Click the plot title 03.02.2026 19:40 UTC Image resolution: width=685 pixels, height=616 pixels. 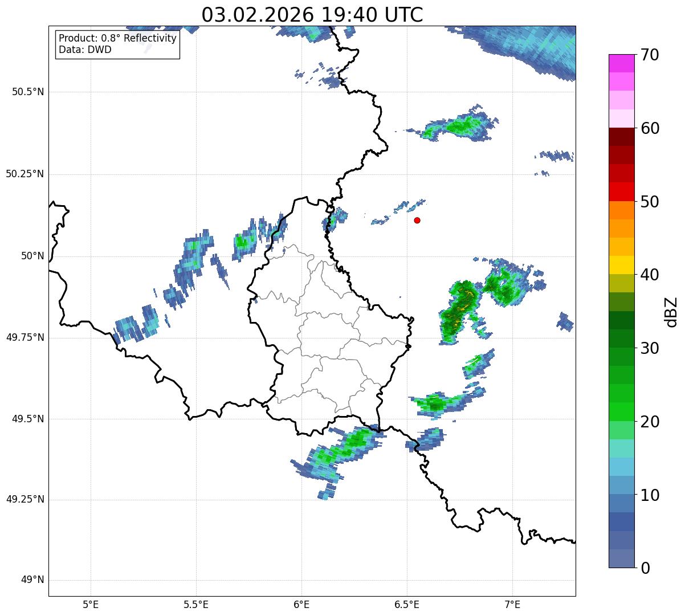point(312,15)
